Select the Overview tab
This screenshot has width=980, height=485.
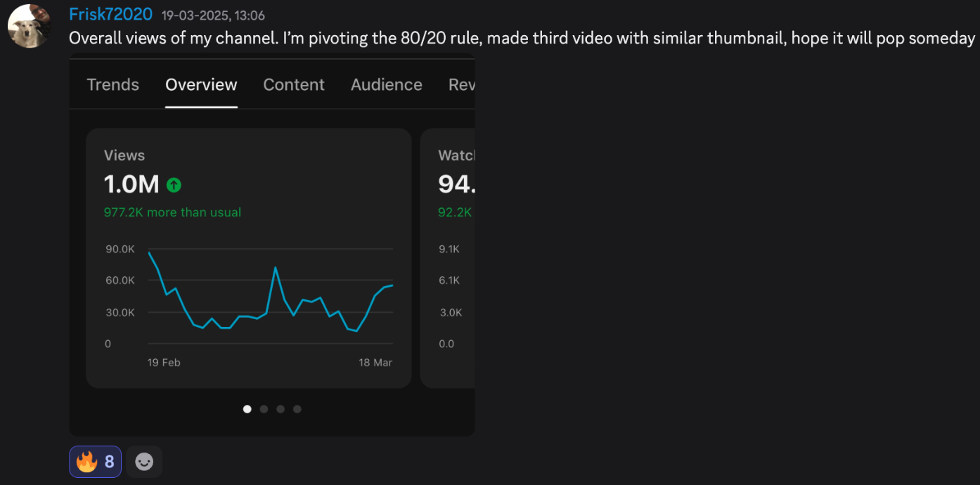(201, 85)
